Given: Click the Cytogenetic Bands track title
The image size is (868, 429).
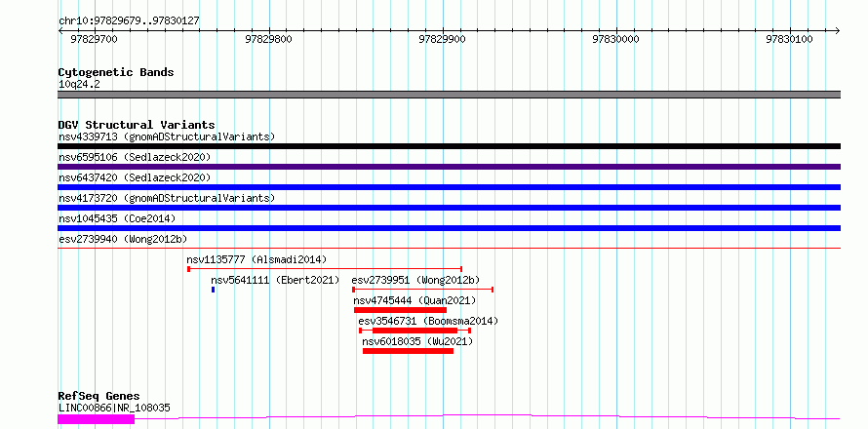Looking at the screenshot, I should pyautogui.click(x=116, y=72).
